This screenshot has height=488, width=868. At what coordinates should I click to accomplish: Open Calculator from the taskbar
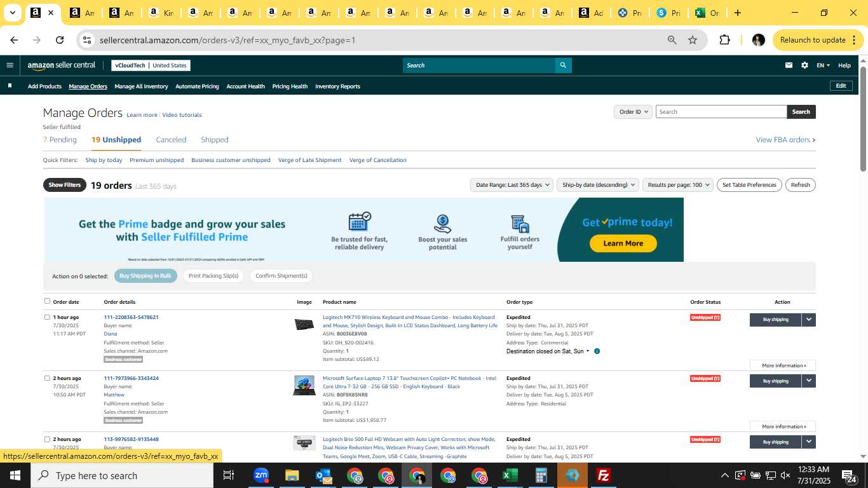(541, 475)
